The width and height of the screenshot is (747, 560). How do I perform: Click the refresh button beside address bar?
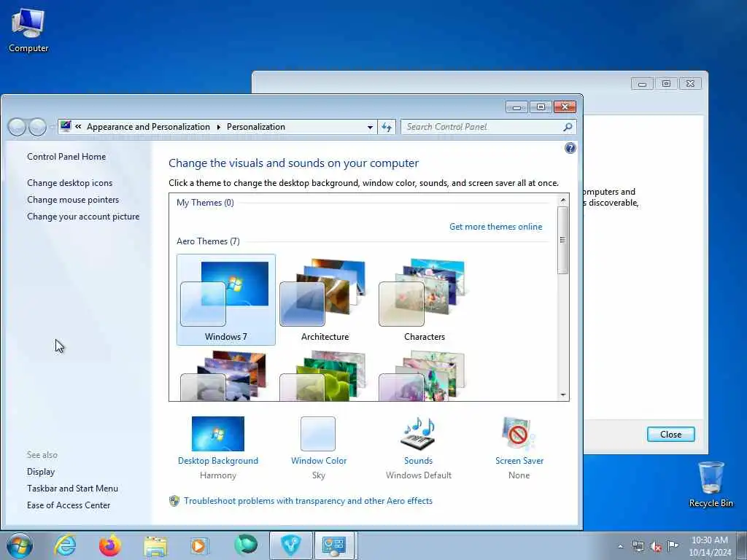pyautogui.click(x=387, y=127)
